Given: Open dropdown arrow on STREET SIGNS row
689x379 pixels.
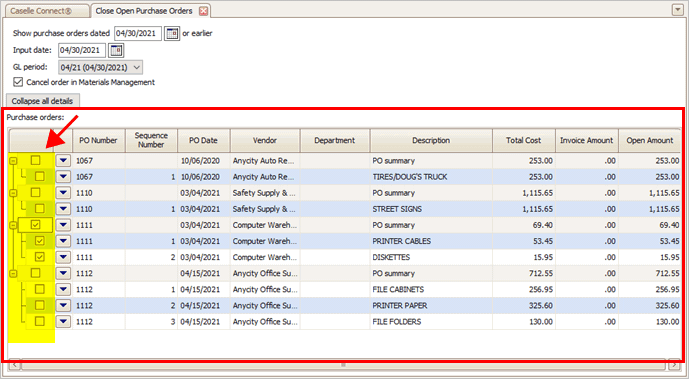Looking at the screenshot, I should coord(63,209).
